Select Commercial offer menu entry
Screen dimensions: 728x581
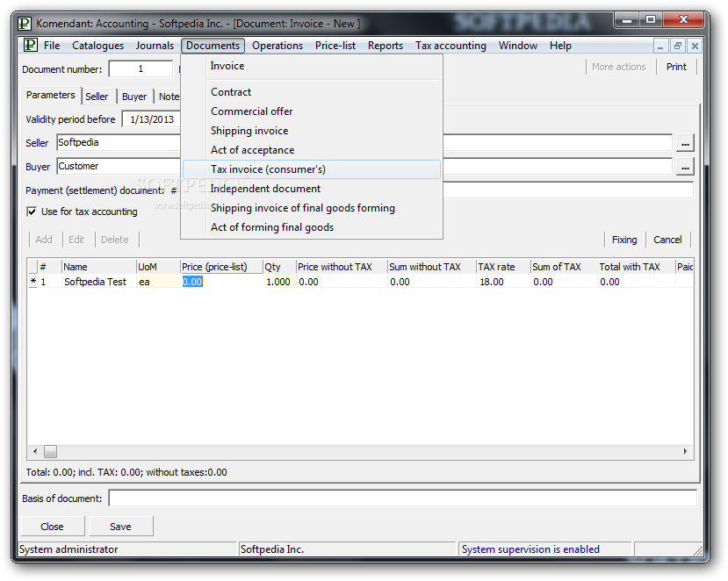[312, 111]
